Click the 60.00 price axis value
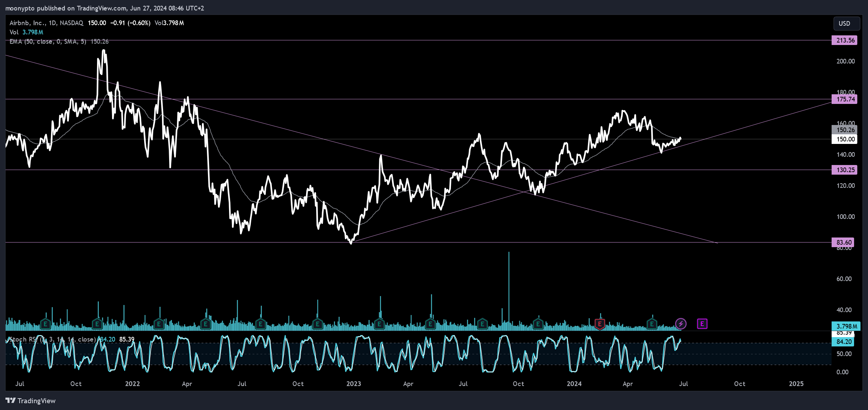The height and width of the screenshot is (410, 868). click(x=844, y=279)
